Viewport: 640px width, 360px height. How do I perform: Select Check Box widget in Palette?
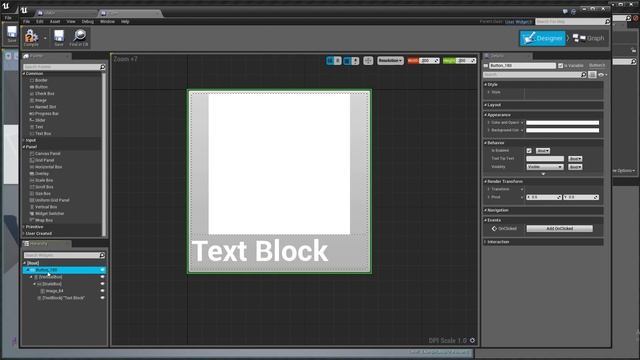click(x=42, y=93)
